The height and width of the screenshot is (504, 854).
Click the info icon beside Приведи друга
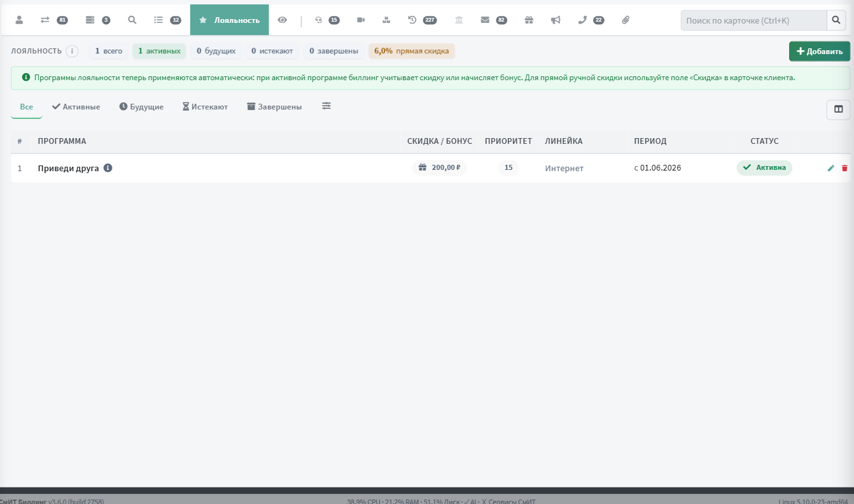(x=108, y=168)
